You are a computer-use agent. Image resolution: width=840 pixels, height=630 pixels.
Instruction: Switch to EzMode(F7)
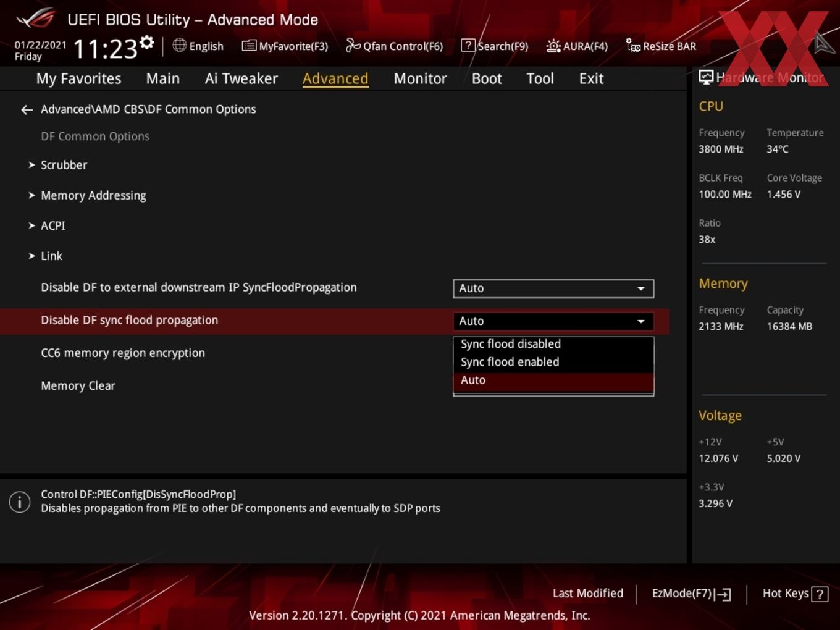click(x=691, y=594)
